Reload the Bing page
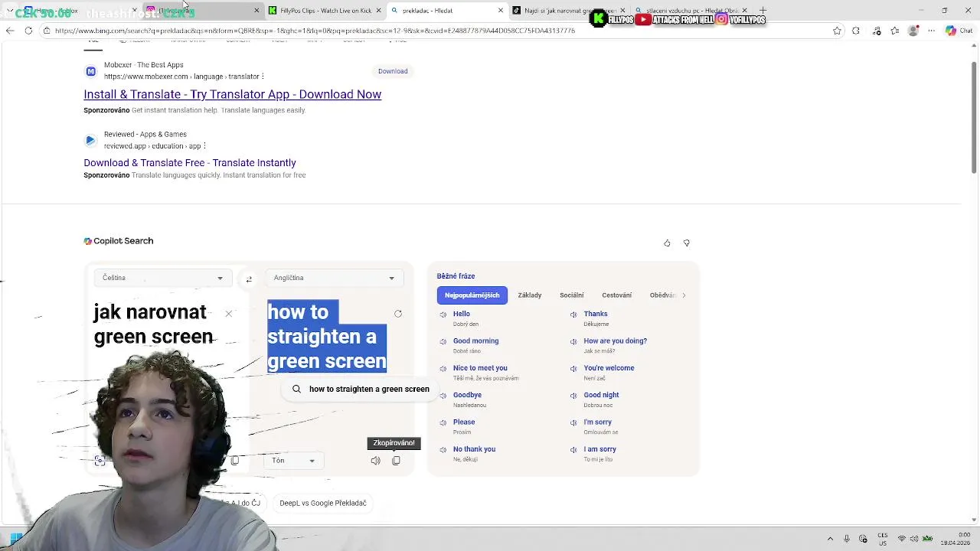Viewport: 980px width, 551px height. 28,31
